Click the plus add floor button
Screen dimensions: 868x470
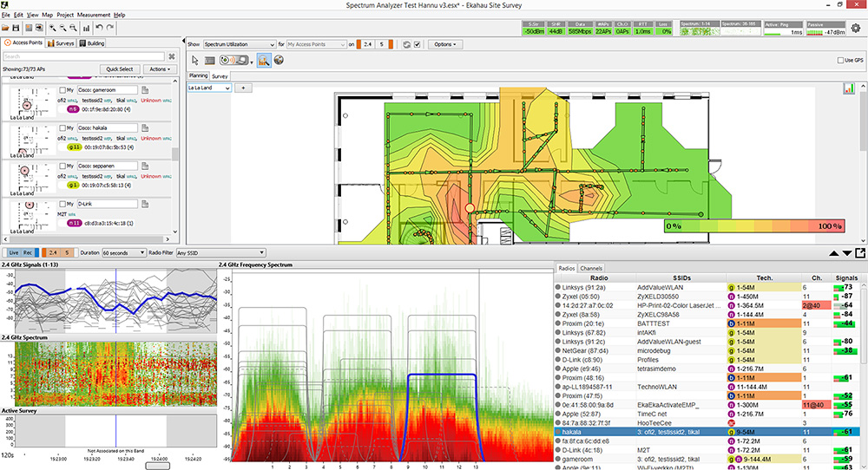coord(243,88)
